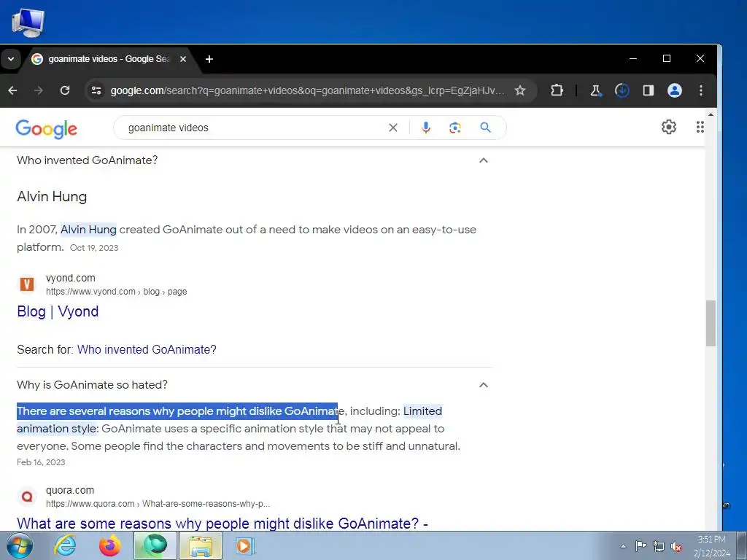Search by image with Google Lens icon
747x560 pixels.
455,128
